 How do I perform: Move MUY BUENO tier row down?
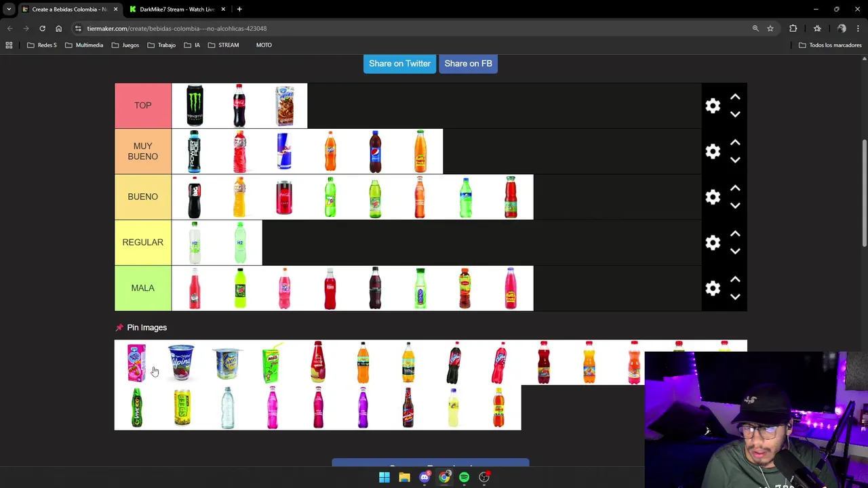pos(735,159)
